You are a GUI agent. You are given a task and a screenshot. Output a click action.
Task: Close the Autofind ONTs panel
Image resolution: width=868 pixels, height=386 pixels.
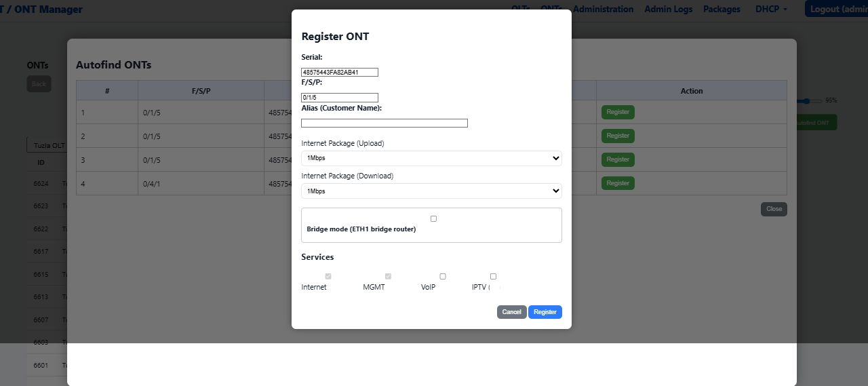(774, 209)
